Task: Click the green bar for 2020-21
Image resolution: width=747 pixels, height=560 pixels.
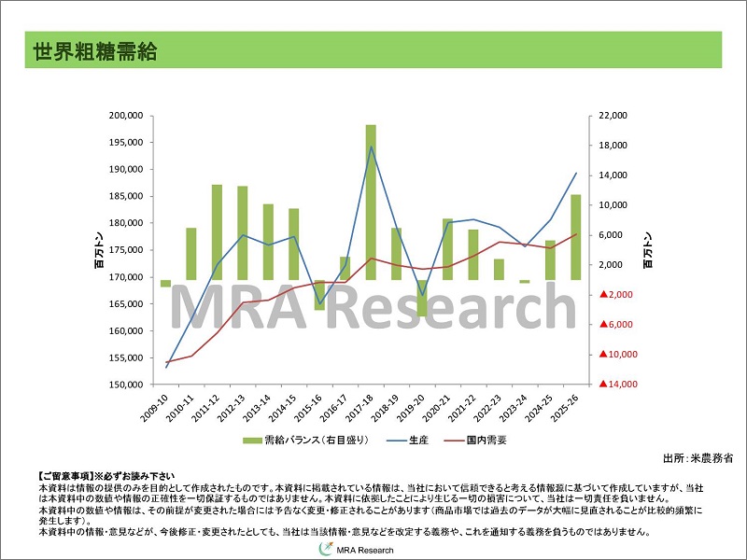Action: 447,249
